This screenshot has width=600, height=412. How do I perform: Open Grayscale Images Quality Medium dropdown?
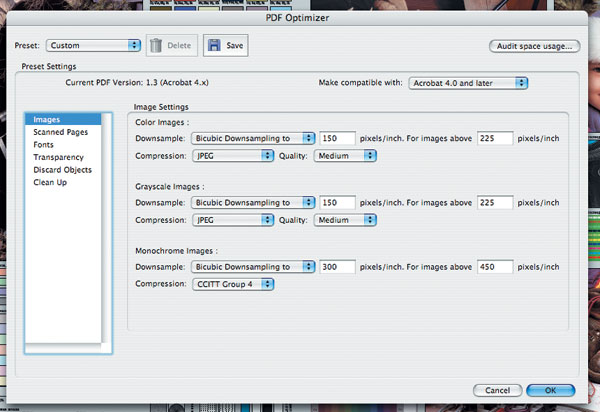coord(345,220)
